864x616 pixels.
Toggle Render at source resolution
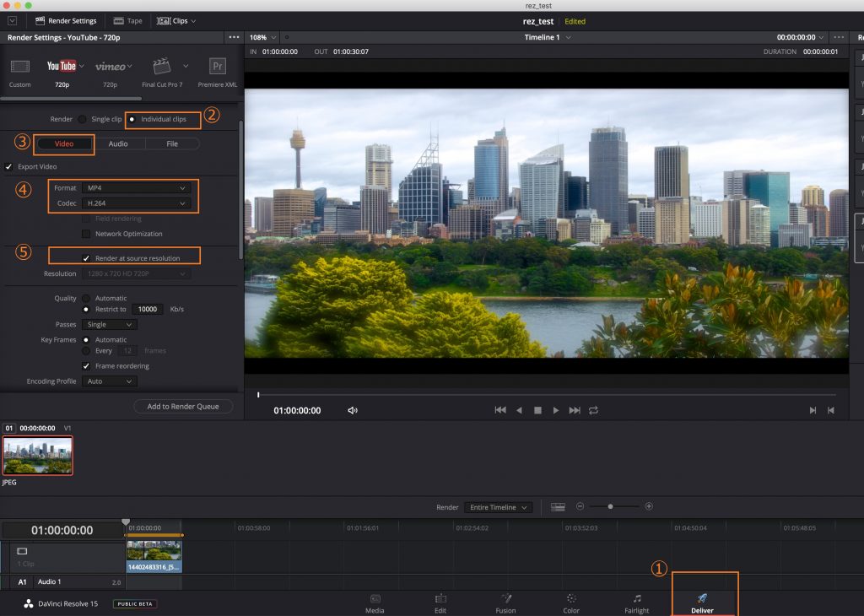(86, 258)
